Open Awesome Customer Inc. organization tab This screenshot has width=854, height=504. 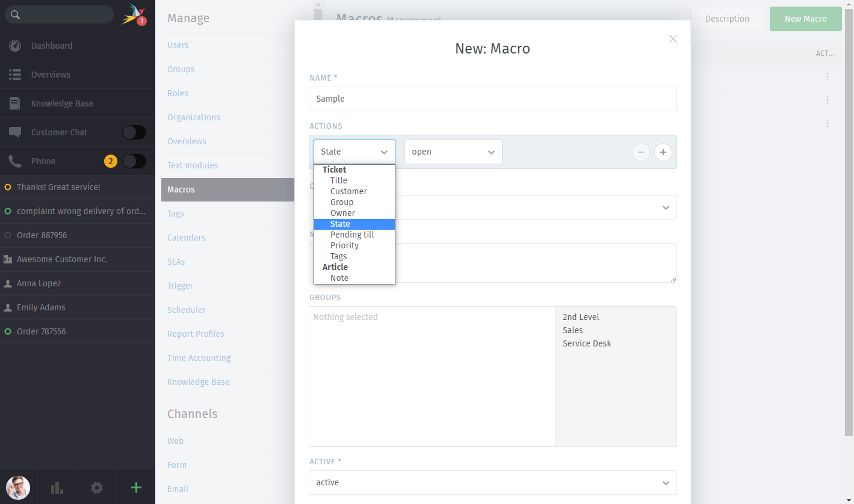point(78,259)
